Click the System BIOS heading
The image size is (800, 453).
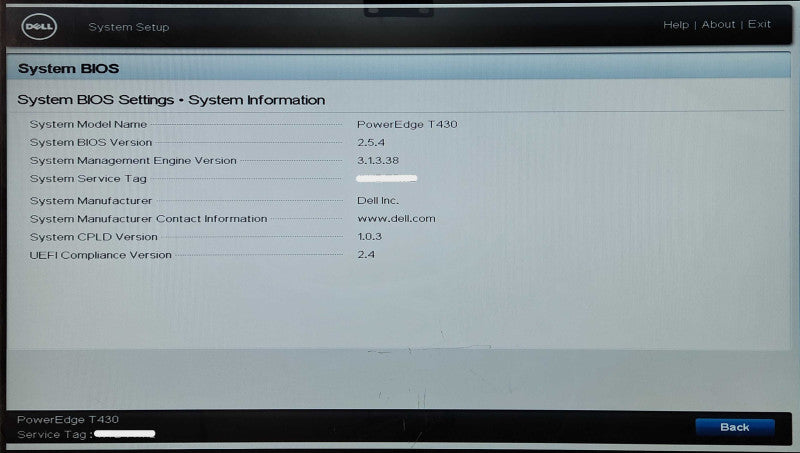click(68, 68)
